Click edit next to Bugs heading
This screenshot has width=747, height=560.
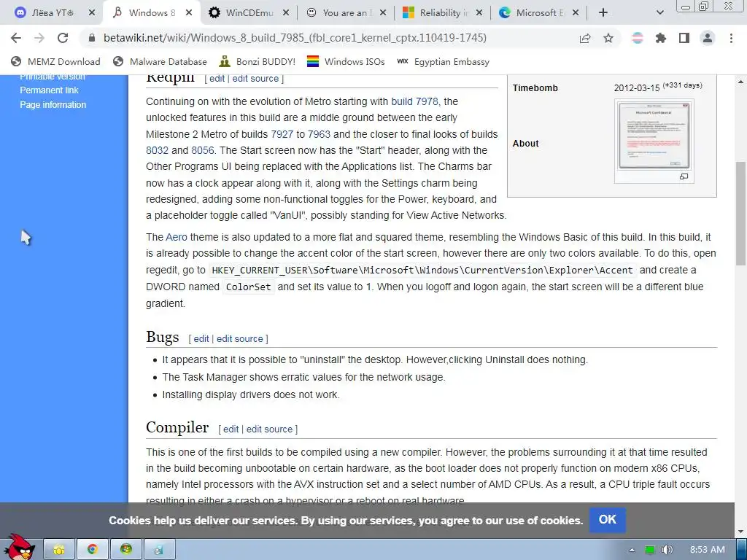(201, 338)
